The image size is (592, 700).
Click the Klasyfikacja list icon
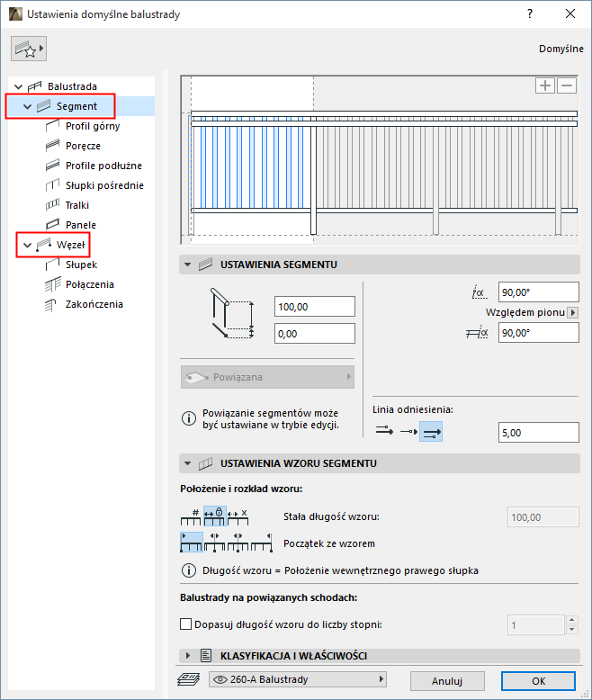coord(206,656)
